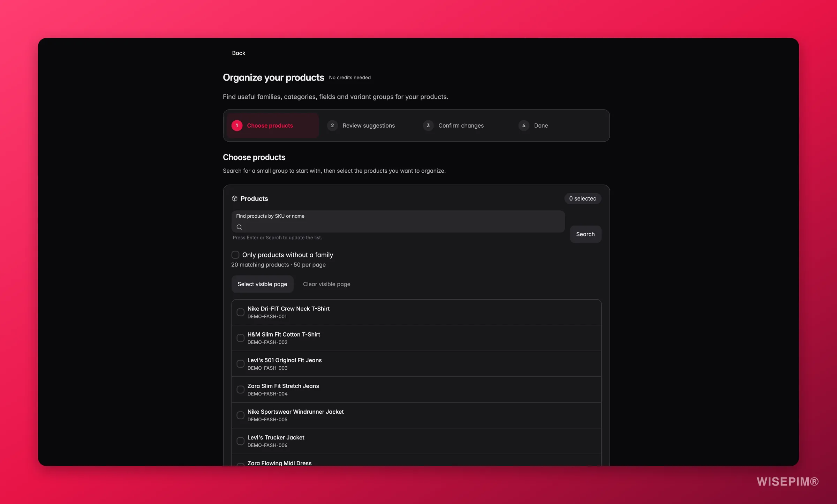Click the step 3 number circle
Screen dimensions: 837x504
428,126
